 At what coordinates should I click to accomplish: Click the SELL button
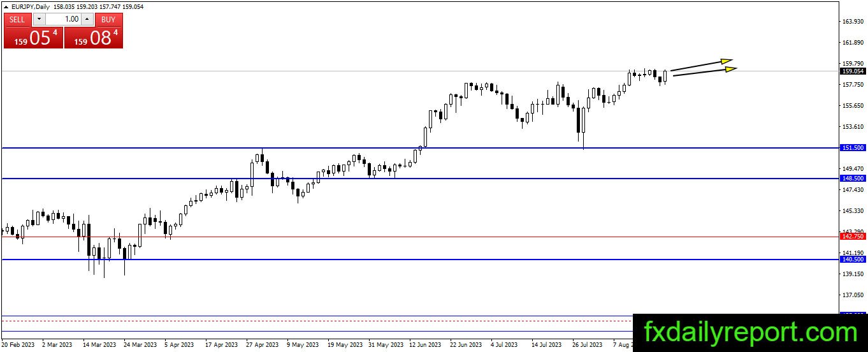pyautogui.click(x=17, y=19)
